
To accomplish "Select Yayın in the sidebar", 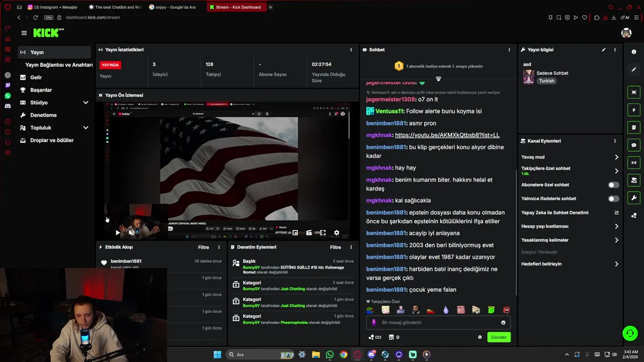I will (x=54, y=52).
